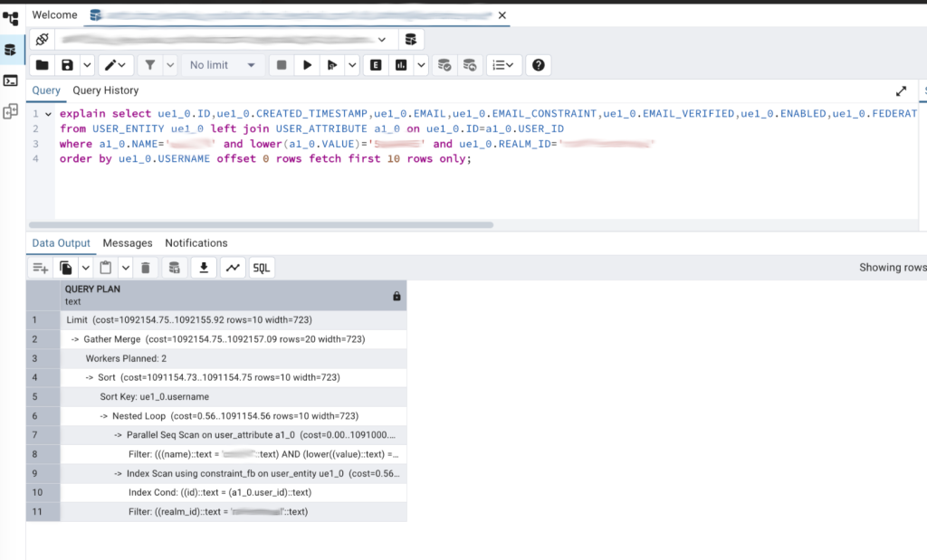Switch to the Messages tab
Screen dimensions: 927x560
tap(127, 242)
